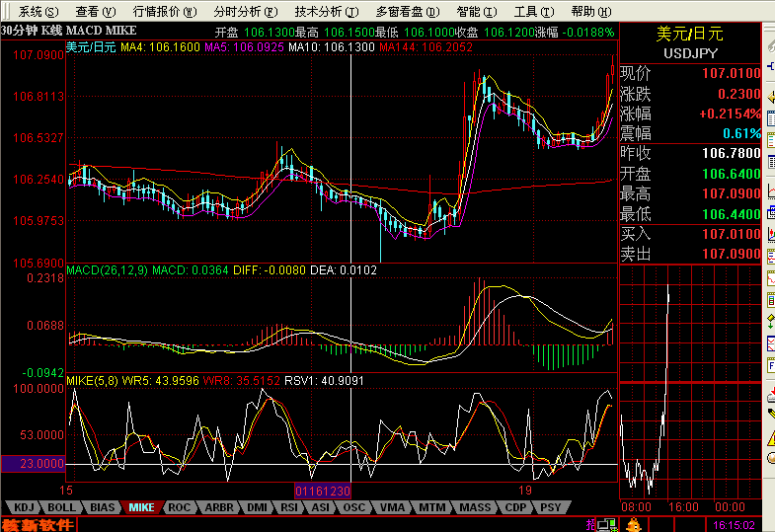Switch to the MASS indicator tab
775x532 pixels.
pyautogui.click(x=475, y=507)
